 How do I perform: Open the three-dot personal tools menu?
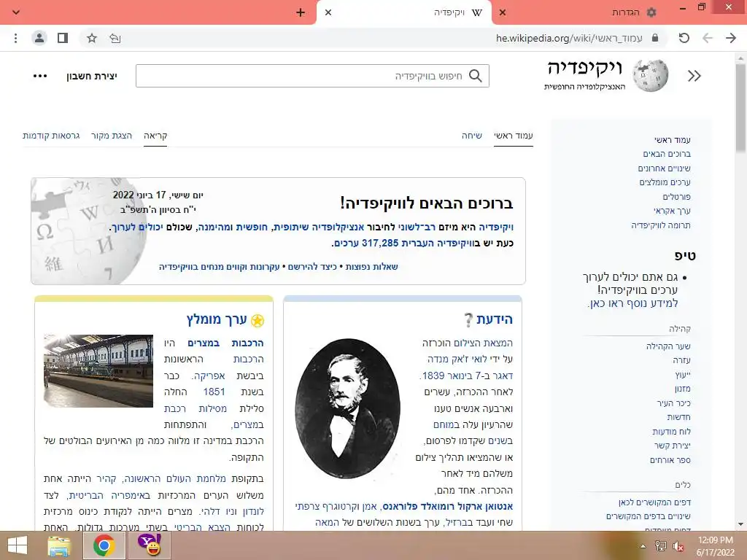[40, 76]
